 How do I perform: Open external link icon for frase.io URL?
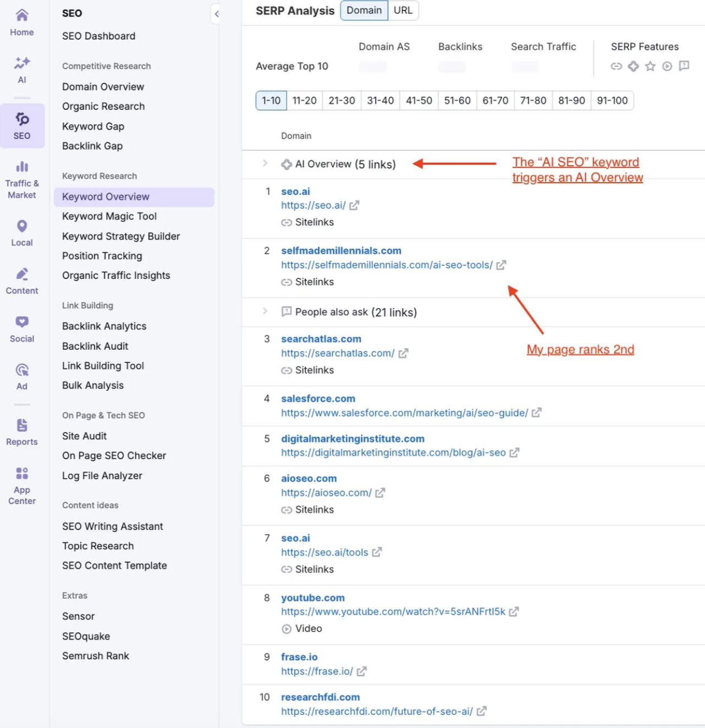tap(361, 671)
